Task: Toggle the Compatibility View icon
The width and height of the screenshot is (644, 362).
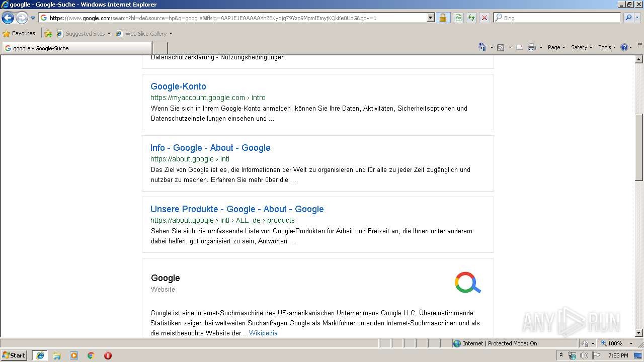Action: pyautogui.click(x=458, y=18)
